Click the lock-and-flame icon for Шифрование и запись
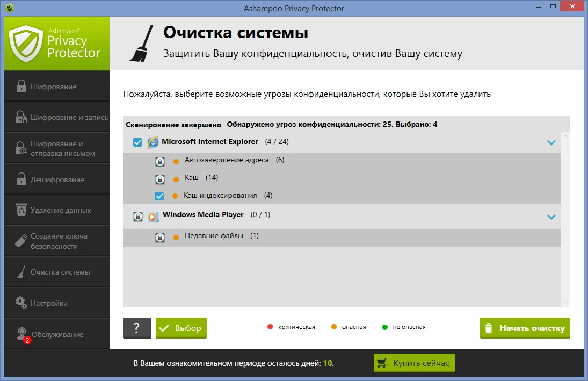 click(x=21, y=117)
